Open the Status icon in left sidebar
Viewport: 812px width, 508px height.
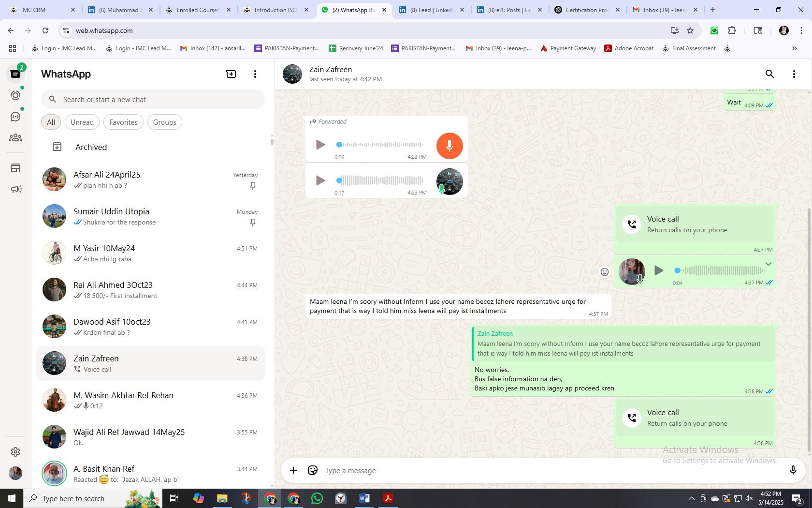[15, 95]
